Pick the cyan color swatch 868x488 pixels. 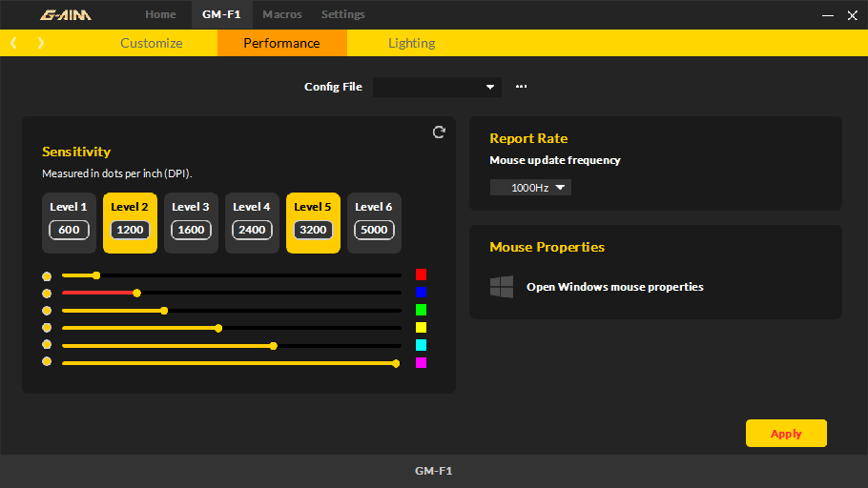[421, 345]
